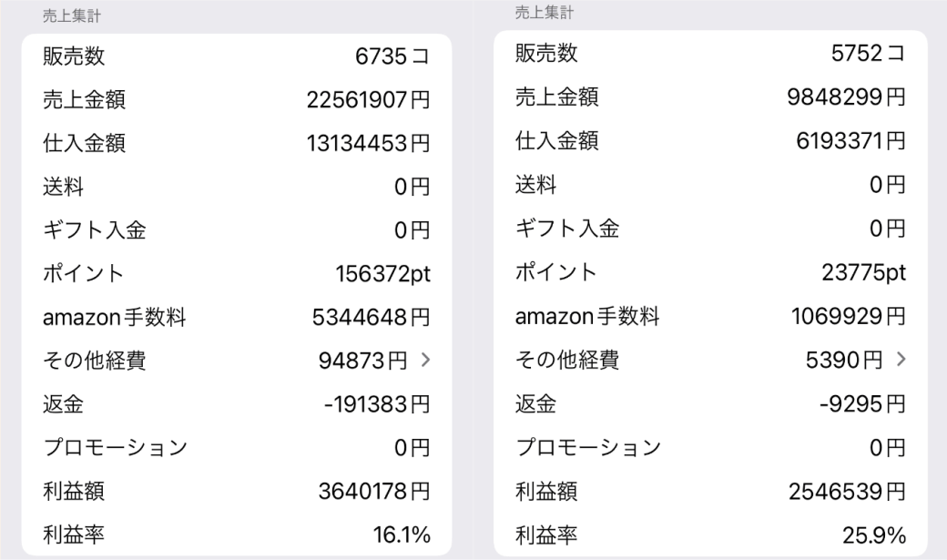The height and width of the screenshot is (560, 947).
Task: Select the ポイント value 156372pt
Action: click(383, 274)
